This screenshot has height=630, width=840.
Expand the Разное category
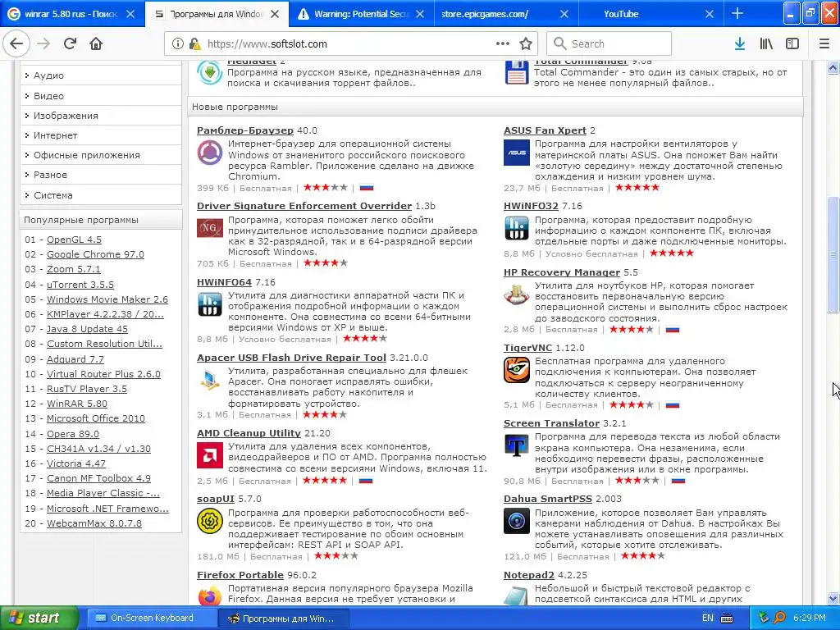pyautogui.click(x=101, y=175)
